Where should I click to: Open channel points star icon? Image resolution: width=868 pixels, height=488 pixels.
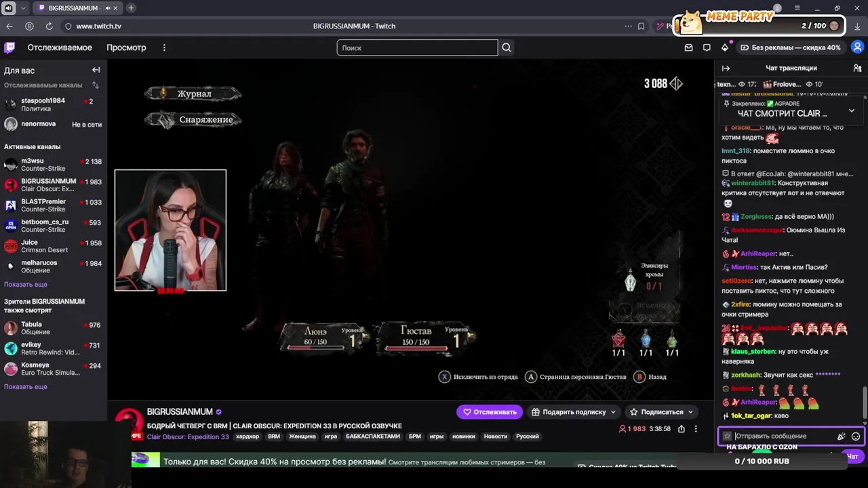pos(727,436)
